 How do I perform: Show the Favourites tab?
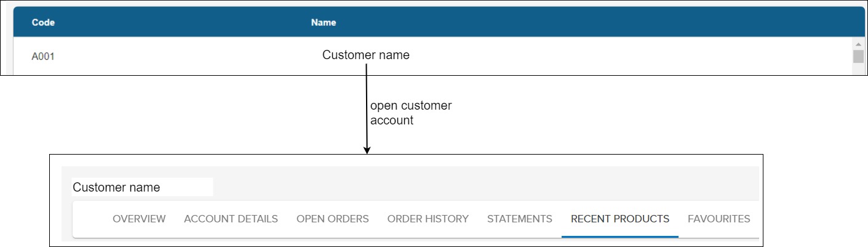tap(719, 219)
